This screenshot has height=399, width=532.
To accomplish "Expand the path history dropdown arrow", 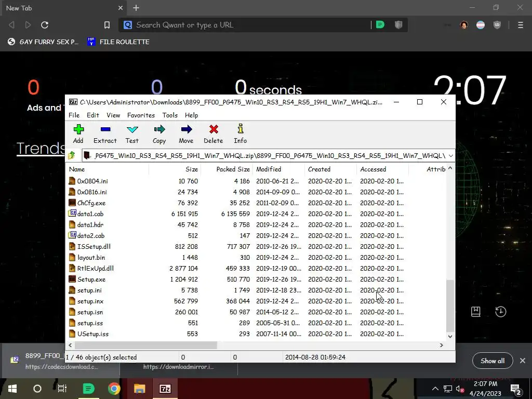I will click(x=450, y=156).
